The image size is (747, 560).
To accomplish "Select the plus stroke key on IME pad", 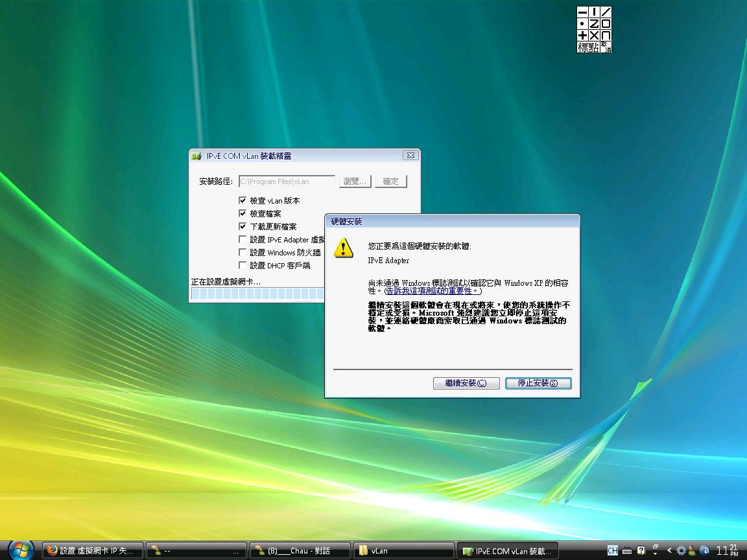I will 582,35.
